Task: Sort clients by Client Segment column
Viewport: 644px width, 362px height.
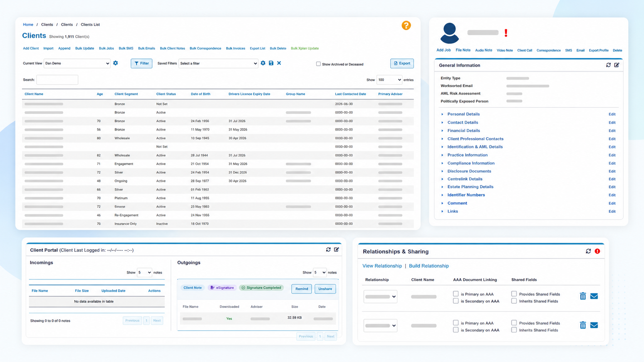Action: (126, 94)
